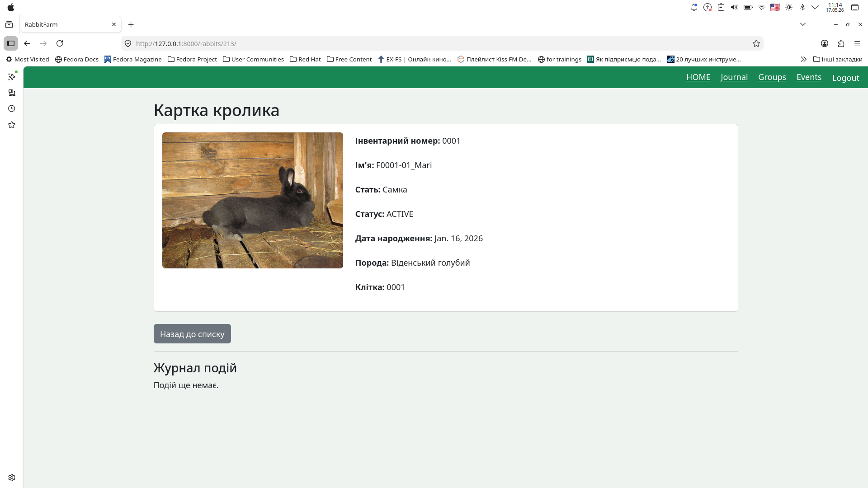Click the breed Віденський голубий
The width and height of the screenshot is (868, 488).
[430, 263]
